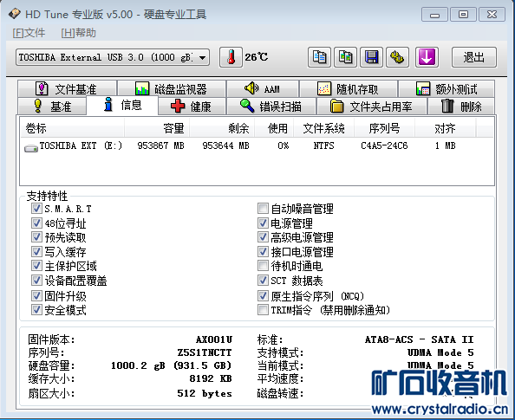The height and width of the screenshot is (420, 515).
Task: Click the 剩余 column header
Action: [x=222, y=128]
